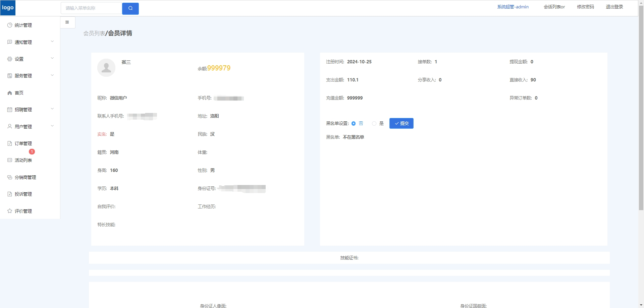Image resolution: width=644 pixels, height=308 pixels.
Task: Click the 直接收入 value 90
Action: [x=533, y=80]
